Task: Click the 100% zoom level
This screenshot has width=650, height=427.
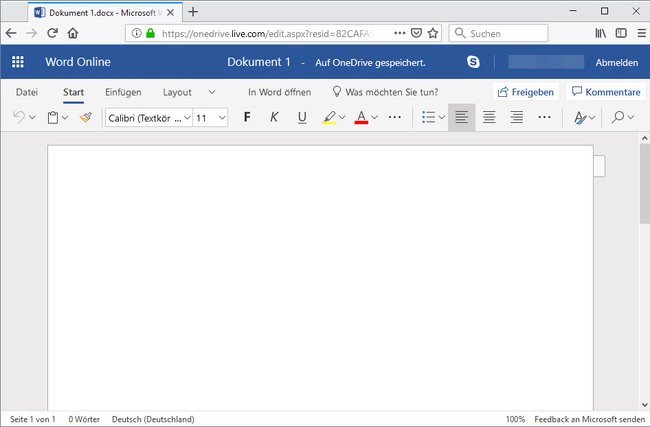Action: pyautogui.click(x=515, y=419)
